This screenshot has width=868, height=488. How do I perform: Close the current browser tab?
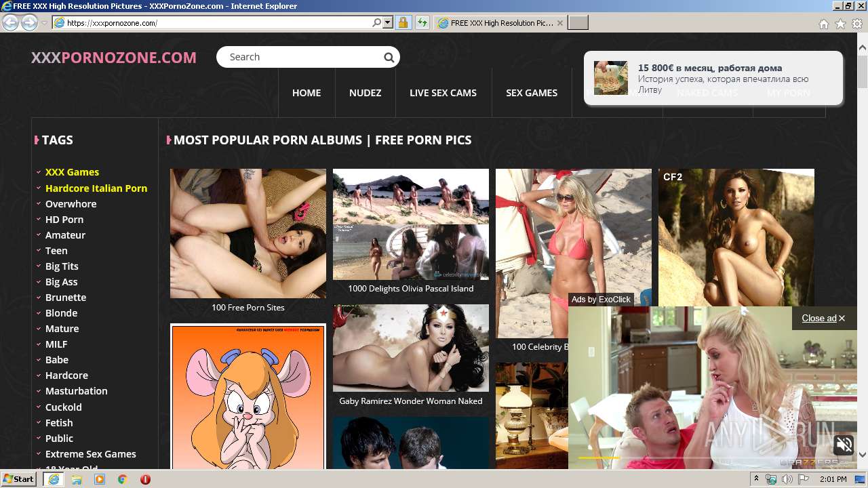pos(559,22)
